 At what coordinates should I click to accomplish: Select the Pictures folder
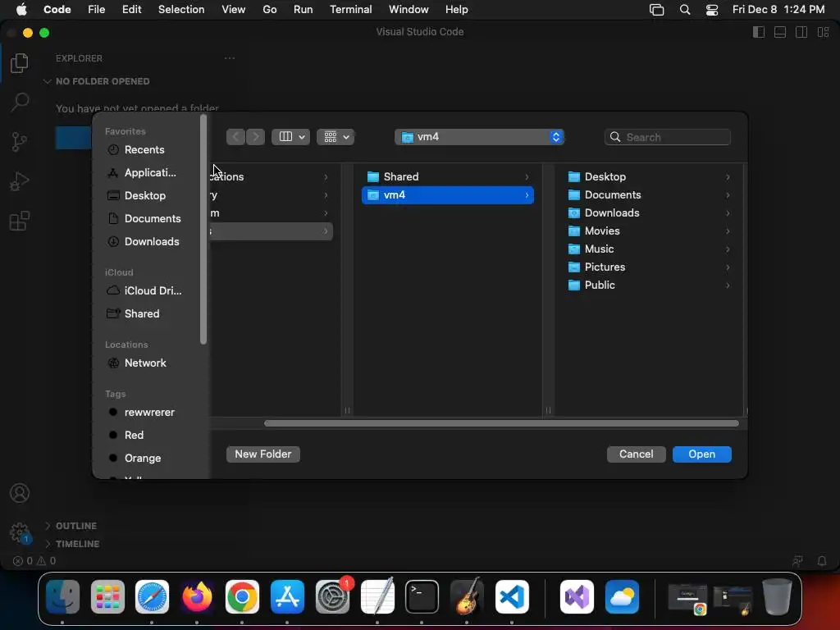(649, 267)
